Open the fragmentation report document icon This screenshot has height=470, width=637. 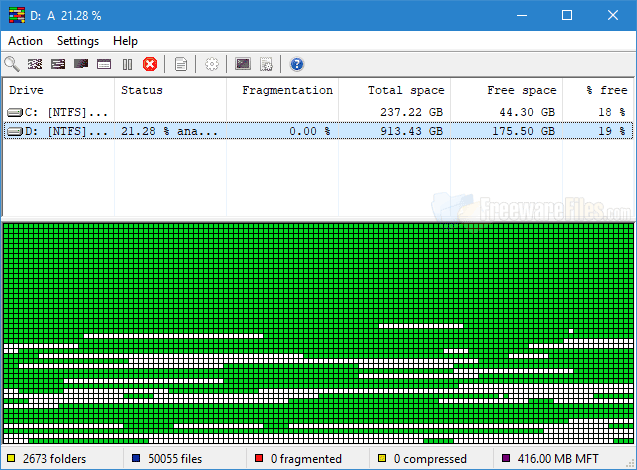(181, 64)
